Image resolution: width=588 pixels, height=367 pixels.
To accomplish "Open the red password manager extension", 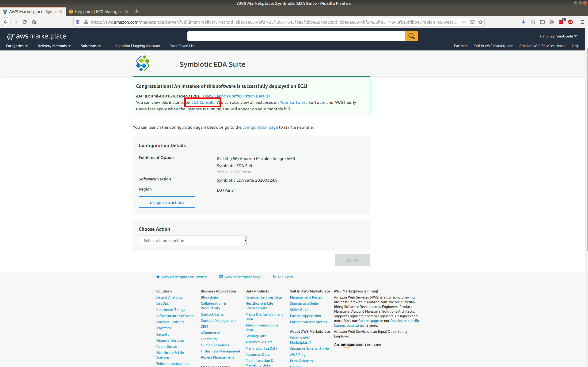I will (x=561, y=22).
